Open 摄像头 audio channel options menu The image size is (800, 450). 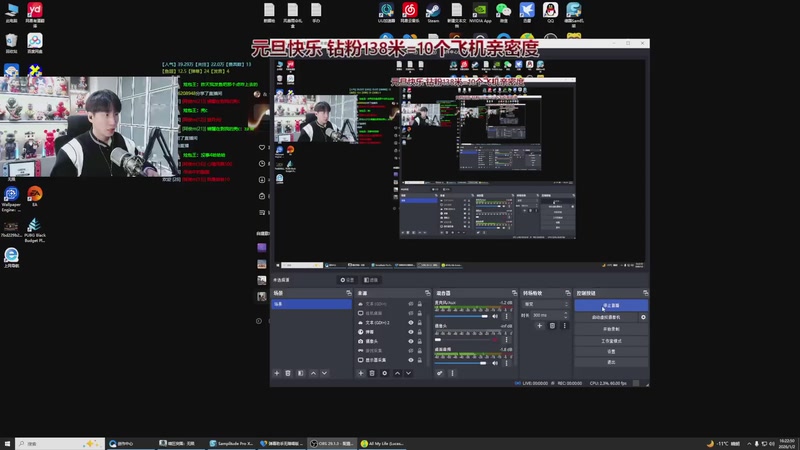click(x=507, y=339)
